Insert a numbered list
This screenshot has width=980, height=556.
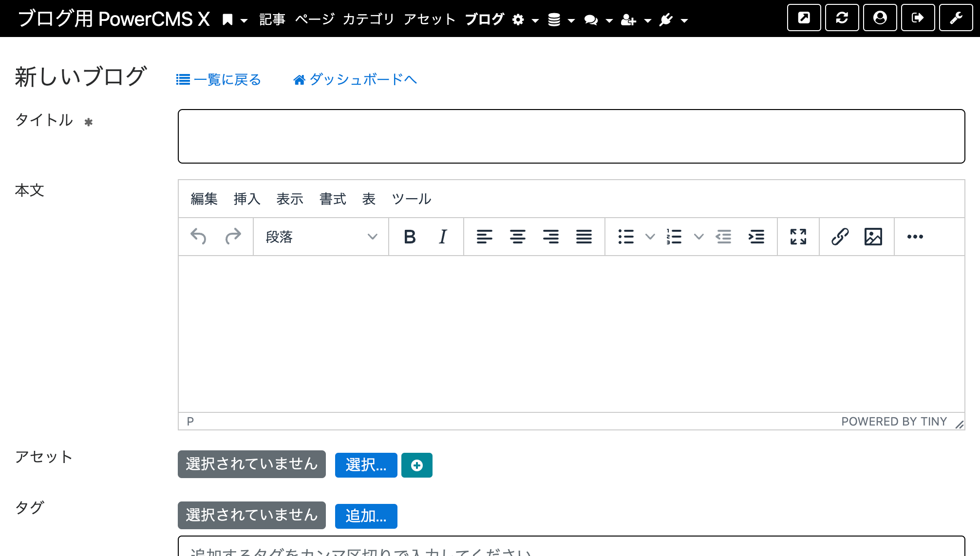[x=674, y=237]
